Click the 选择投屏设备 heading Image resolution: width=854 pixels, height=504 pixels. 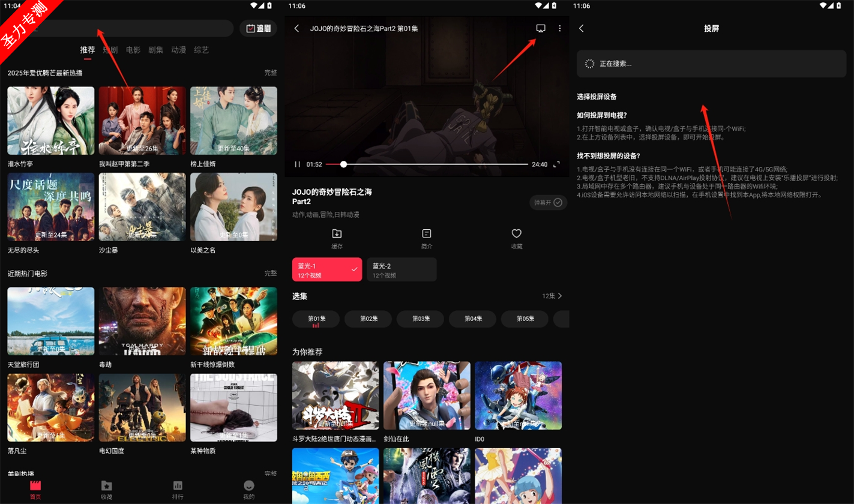(x=597, y=97)
